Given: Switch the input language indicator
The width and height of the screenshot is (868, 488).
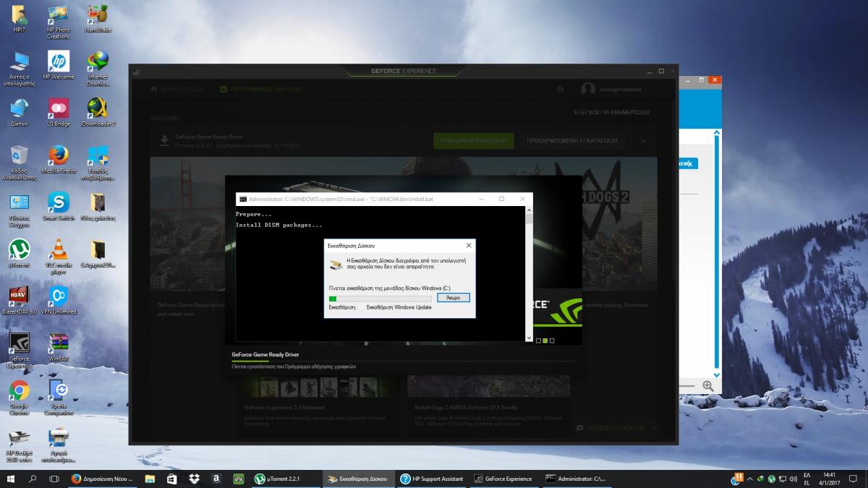Looking at the screenshot, I should pos(807,479).
